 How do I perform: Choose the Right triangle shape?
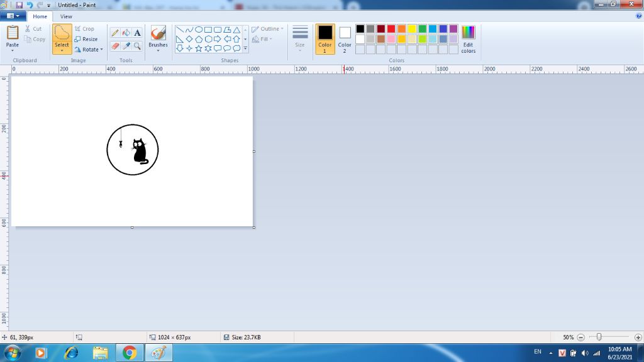coord(180,39)
